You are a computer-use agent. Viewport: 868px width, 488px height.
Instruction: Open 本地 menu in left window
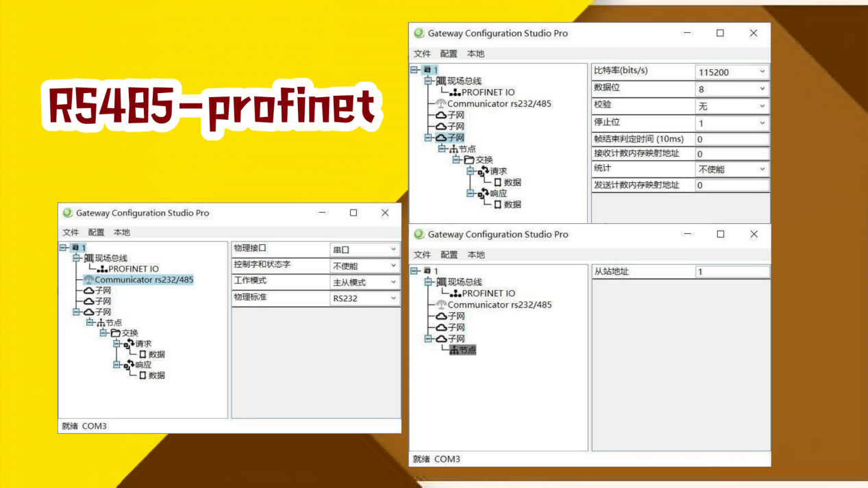[122, 233]
